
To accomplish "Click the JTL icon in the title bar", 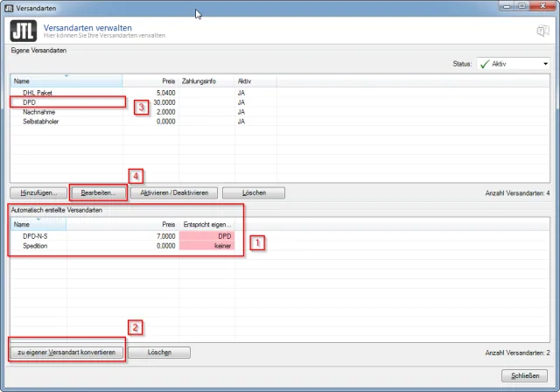I will 9,8.
